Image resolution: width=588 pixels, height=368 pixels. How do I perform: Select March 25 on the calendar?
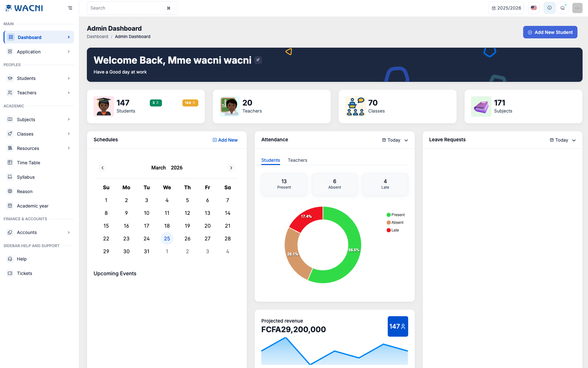(x=167, y=238)
